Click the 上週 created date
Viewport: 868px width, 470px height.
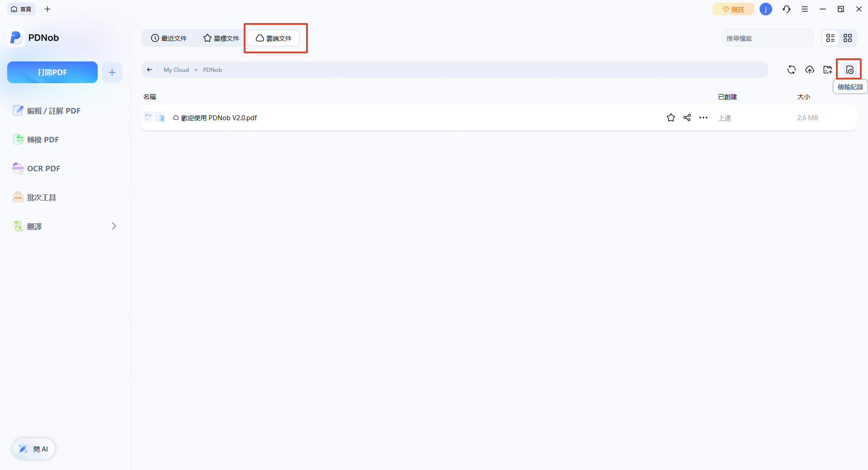click(725, 118)
